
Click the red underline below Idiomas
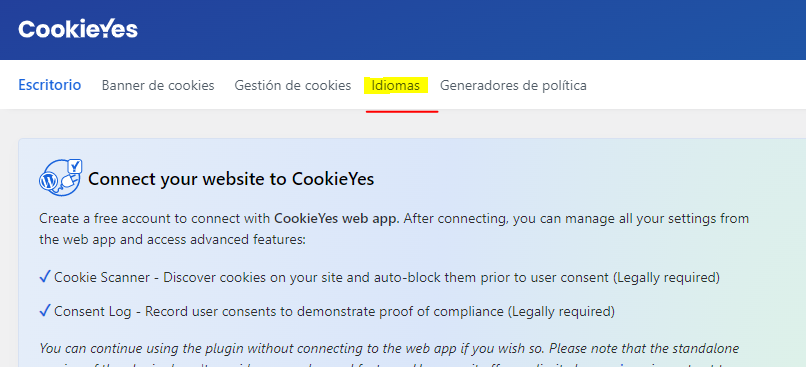pos(402,111)
